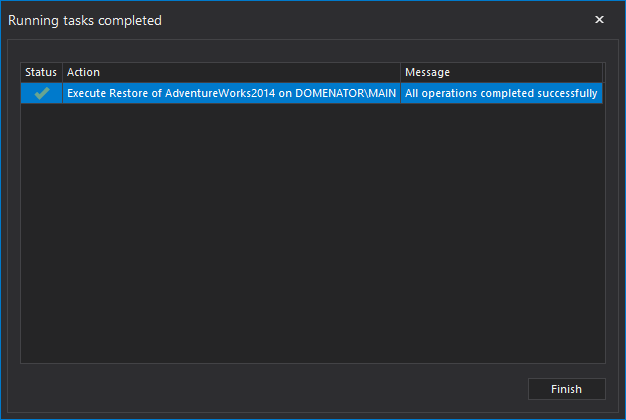Image resolution: width=626 pixels, height=420 pixels.
Task: Click the Status column header
Action: (41, 72)
